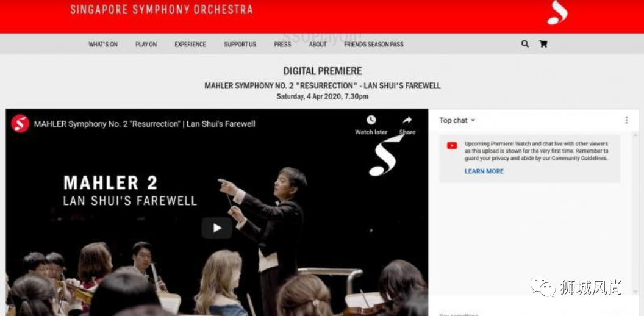The image size is (644, 316).
Task: Expand the Top chat dropdown
Action: [457, 120]
